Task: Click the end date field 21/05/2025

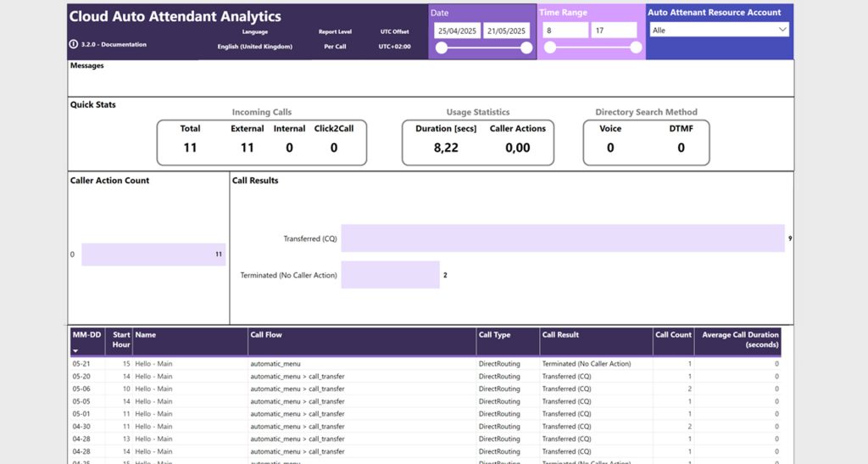Action: pyautogui.click(x=506, y=31)
